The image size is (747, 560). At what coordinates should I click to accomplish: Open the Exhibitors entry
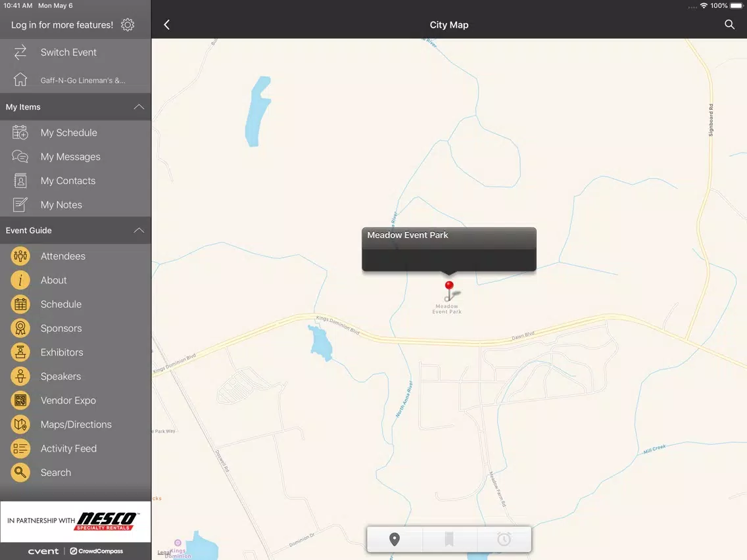click(75, 352)
